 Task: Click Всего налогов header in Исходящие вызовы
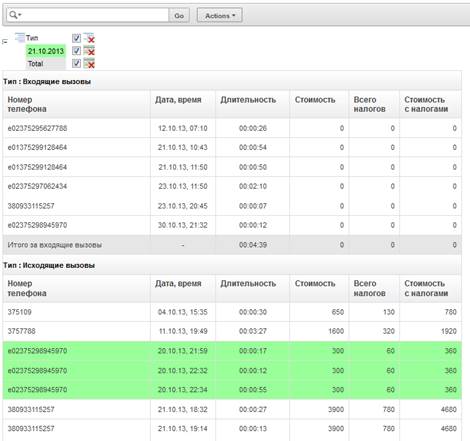pyautogui.click(x=369, y=288)
